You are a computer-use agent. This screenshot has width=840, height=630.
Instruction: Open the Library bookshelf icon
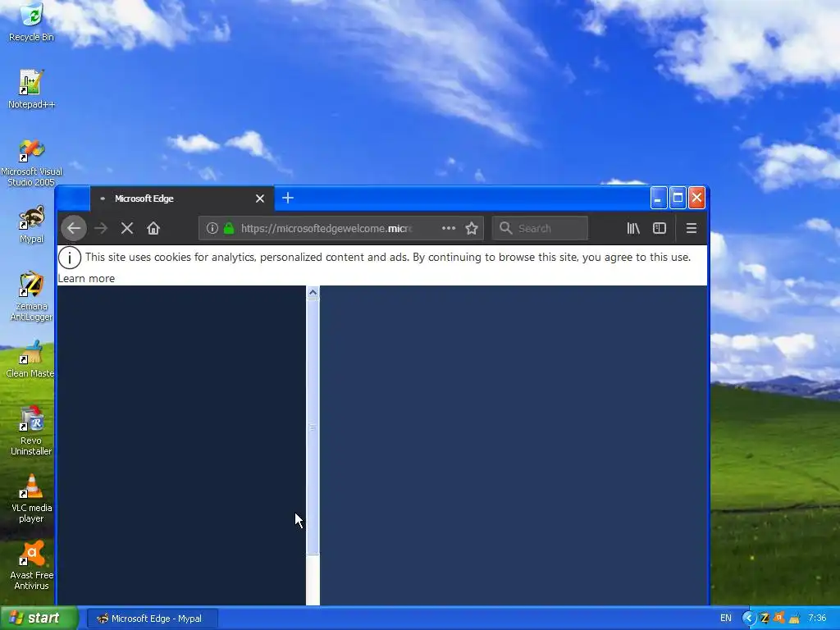[633, 228]
